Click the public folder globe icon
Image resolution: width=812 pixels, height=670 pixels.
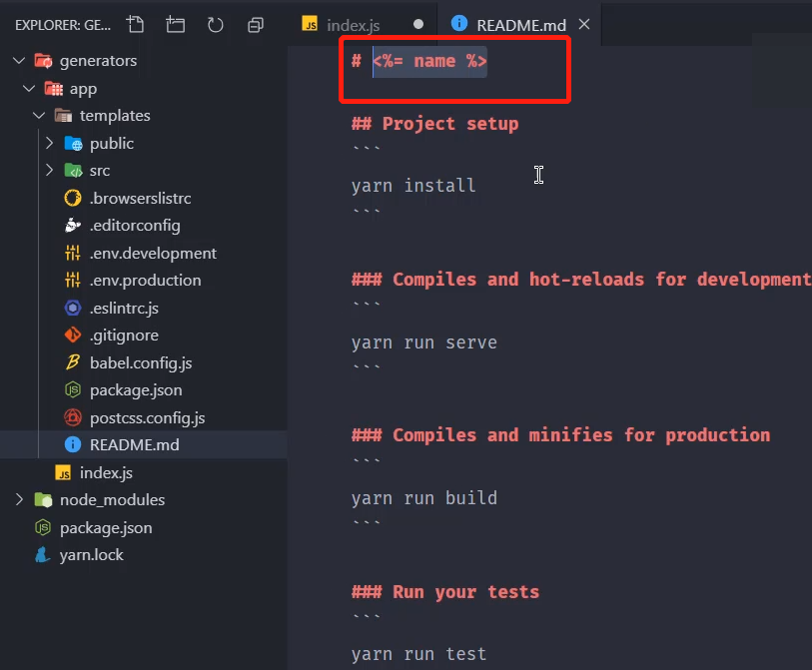click(x=73, y=143)
